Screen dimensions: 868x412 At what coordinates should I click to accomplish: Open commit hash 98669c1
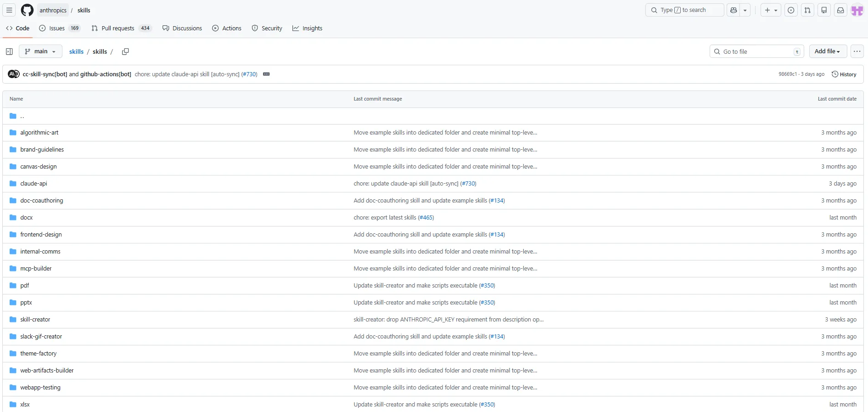click(788, 74)
